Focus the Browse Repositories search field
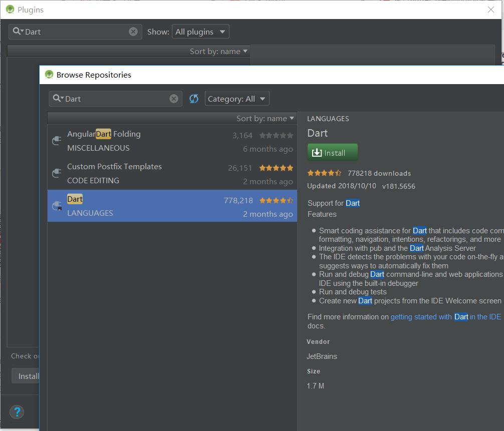This screenshot has height=431, width=504. coord(116,99)
